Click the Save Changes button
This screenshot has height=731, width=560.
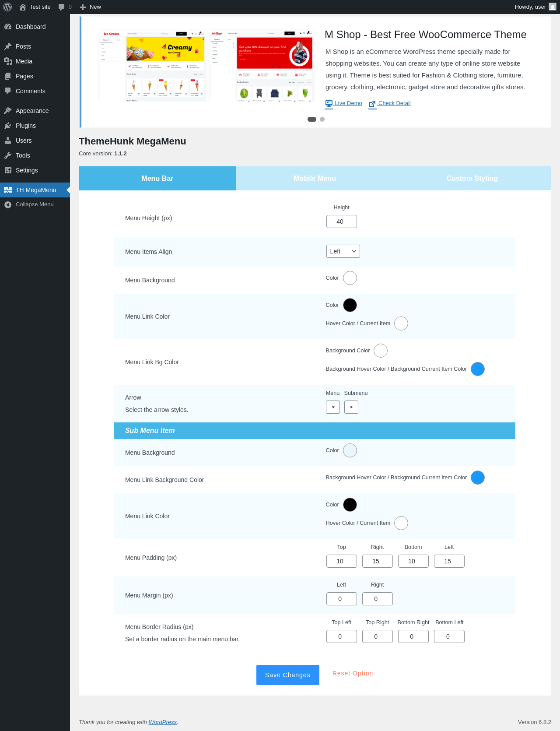(x=288, y=675)
